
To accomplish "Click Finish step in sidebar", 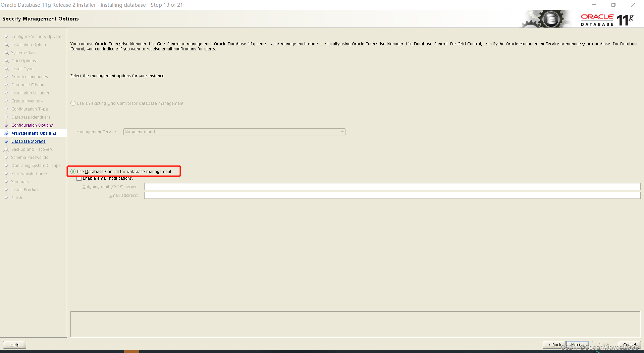I will coord(17,198).
